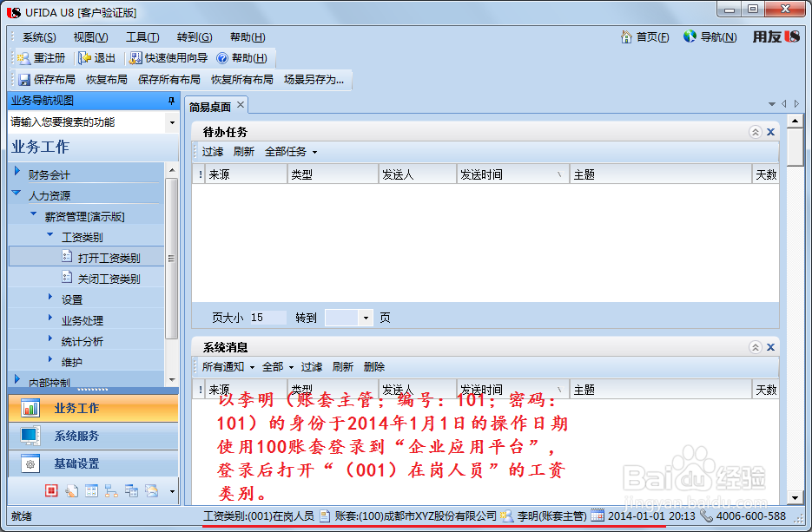812x532 pixels.
Task: Click 恢复所有布局 button
Action: pos(241,80)
